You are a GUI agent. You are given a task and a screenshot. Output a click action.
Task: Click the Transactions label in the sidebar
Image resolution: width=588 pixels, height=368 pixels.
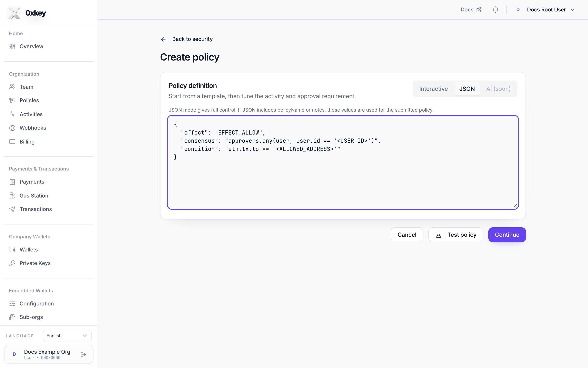click(x=36, y=209)
